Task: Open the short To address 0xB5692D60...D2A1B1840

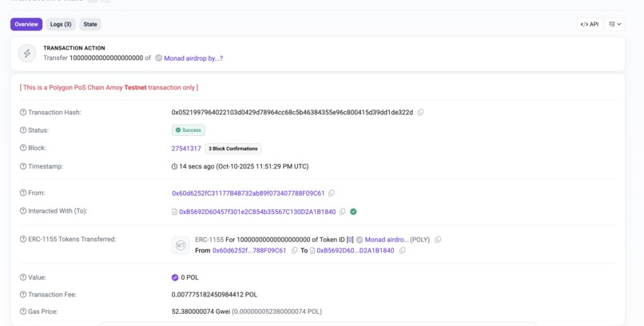Action: pos(356,250)
